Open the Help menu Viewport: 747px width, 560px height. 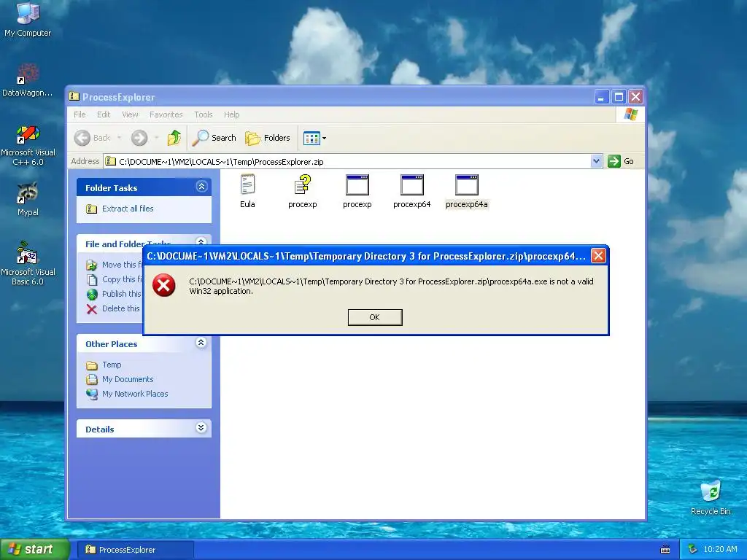231,114
